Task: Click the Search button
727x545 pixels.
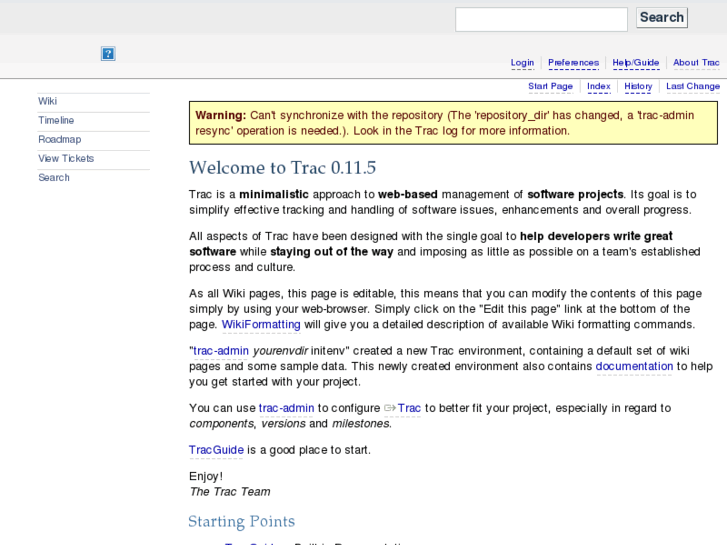Action: (662, 18)
